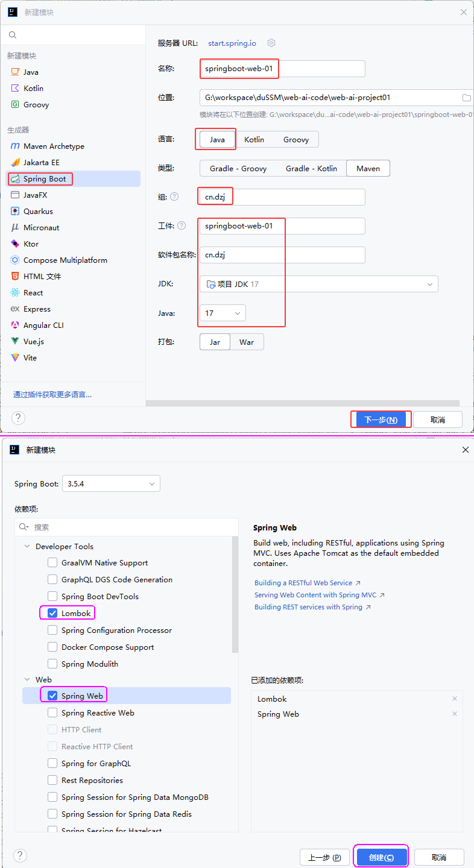Switch packaging to War

[x=247, y=342]
